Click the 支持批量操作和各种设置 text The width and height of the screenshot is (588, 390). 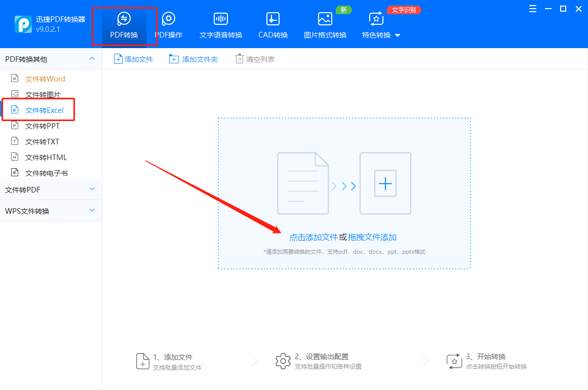click(x=328, y=366)
